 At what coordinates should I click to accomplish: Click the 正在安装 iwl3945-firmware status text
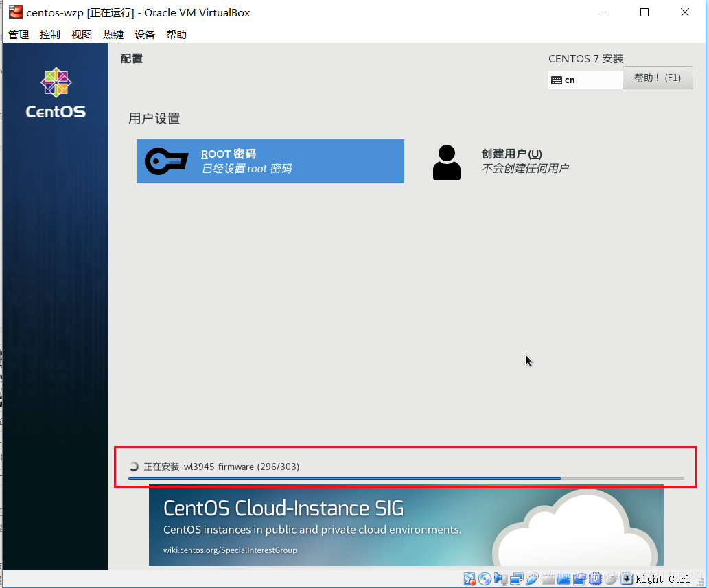222,467
